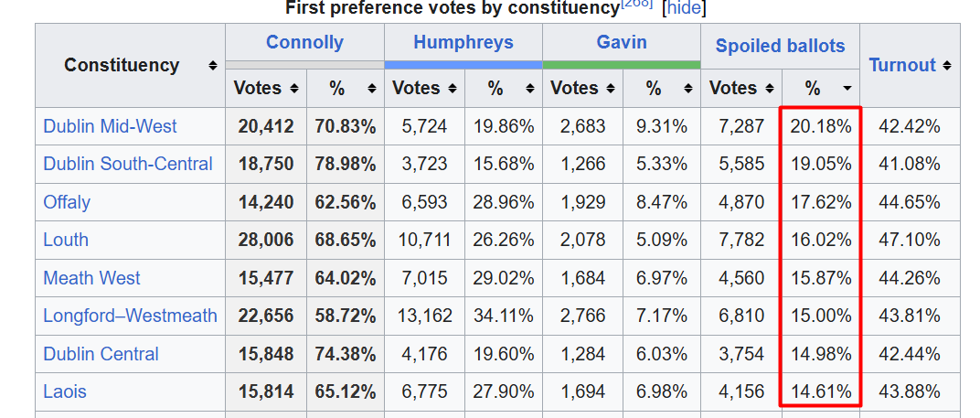Open the Turnout header link
The height and width of the screenshot is (418, 980).
[902, 65]
